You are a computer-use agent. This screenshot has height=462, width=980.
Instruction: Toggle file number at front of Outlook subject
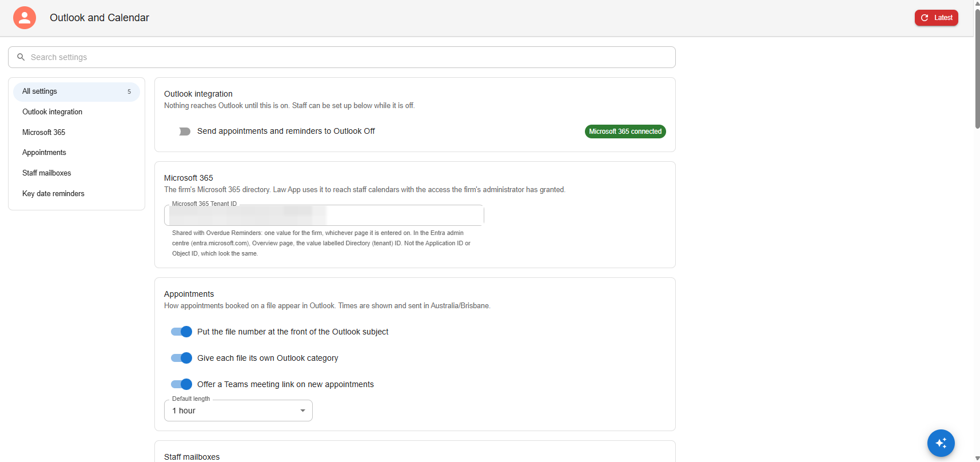[182, 332]
